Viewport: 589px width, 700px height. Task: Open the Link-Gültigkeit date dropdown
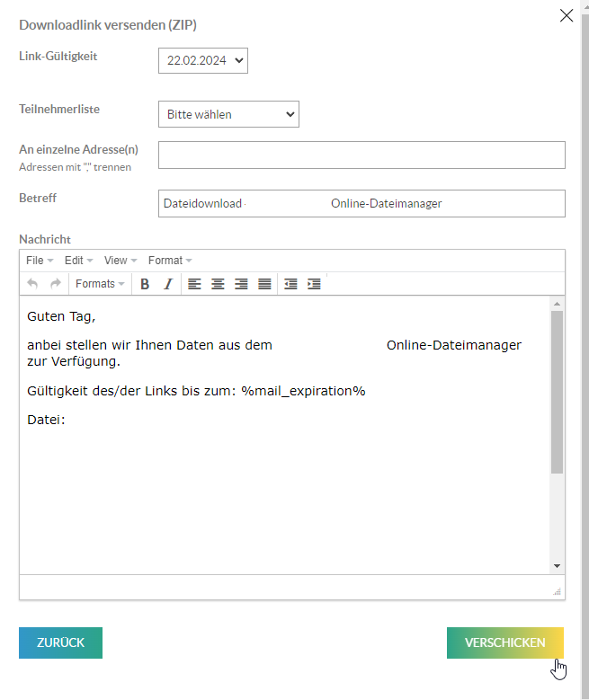click(202, 60)
